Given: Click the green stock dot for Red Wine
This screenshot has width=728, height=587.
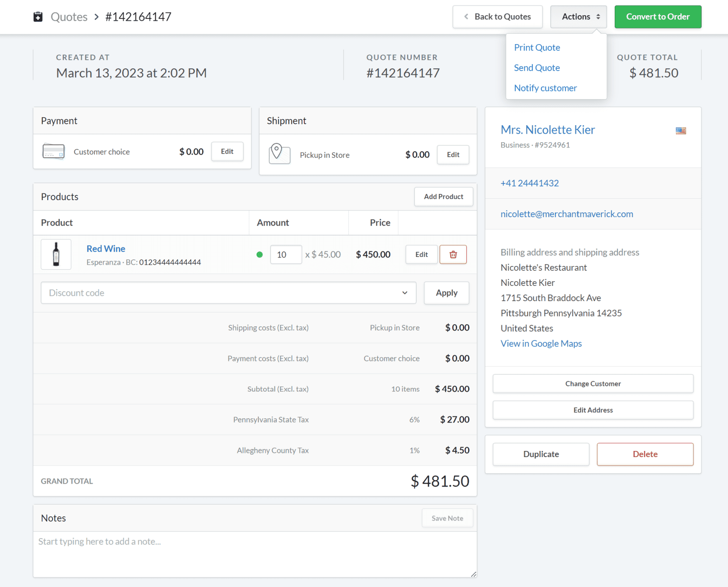Looking at the screenshot, I should coord(259,255).
